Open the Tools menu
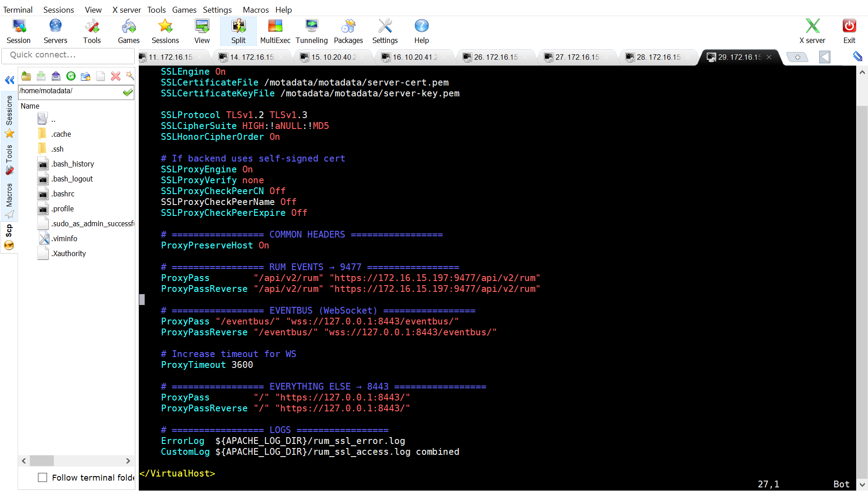Screen dimensions: 868x491 156,10
